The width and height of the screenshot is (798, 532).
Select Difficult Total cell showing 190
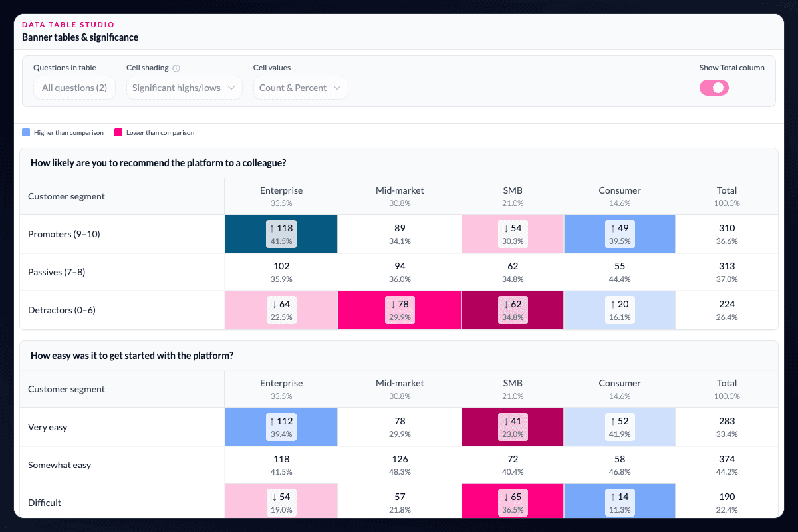click(727, 501)
